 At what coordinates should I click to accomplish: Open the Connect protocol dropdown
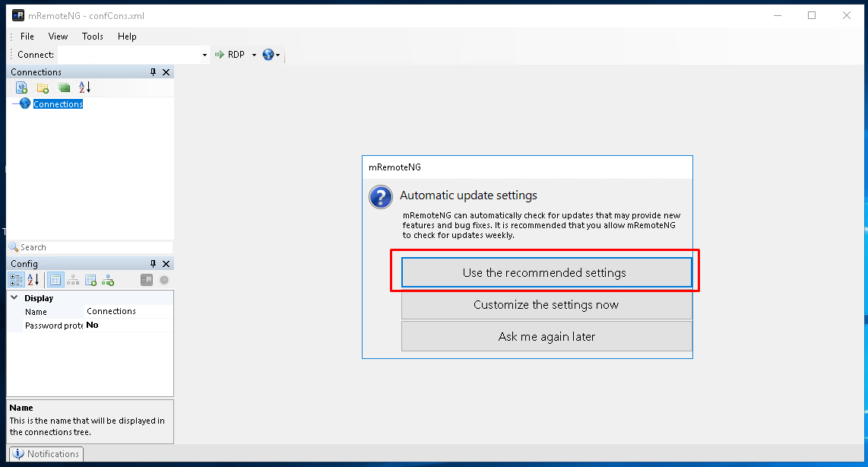coord(255,54)
